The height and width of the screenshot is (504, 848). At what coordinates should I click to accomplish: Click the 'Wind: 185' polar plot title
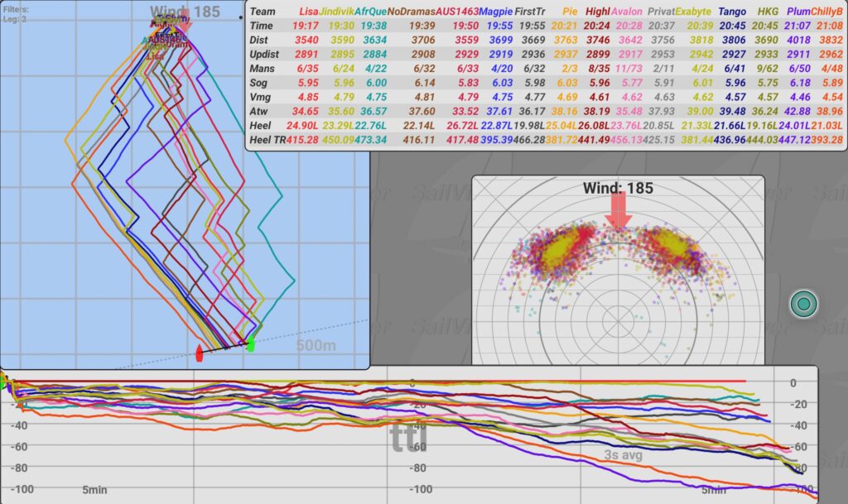618,188
